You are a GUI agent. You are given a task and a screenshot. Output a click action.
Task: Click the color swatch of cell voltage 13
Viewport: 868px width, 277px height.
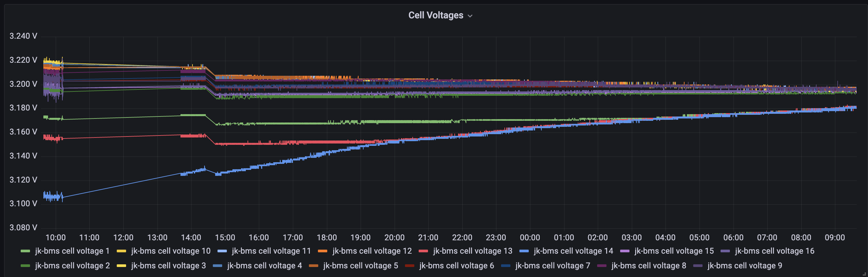[x=423, y=251]
